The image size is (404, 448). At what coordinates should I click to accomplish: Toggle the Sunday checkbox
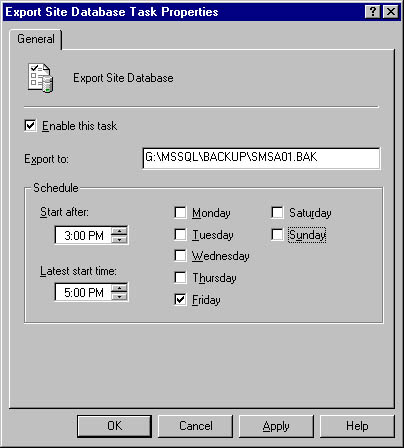tap(277, 235)
